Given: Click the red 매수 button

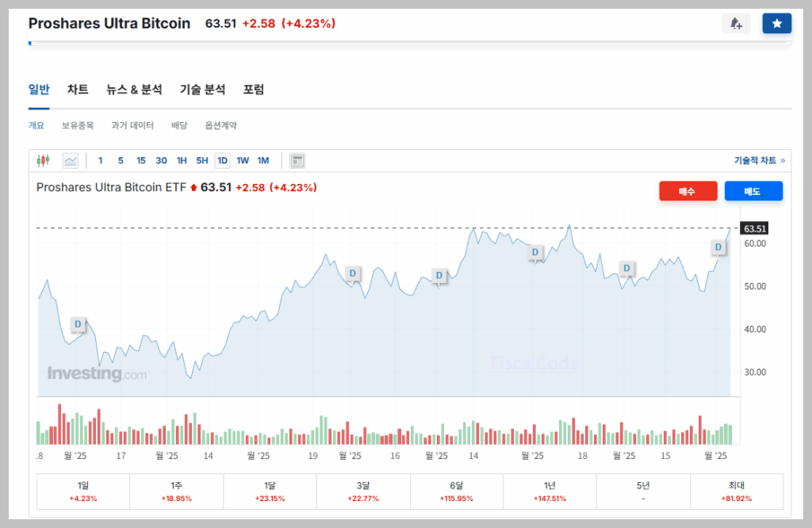Looking at the screenshot, I should (x=688, y=191).
